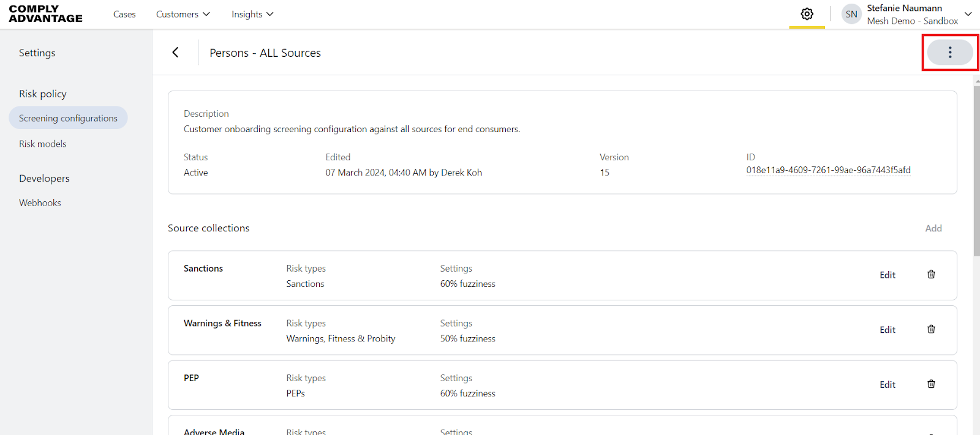Go to ComplyAdvantage home logo
The width and height of the screenshot is (980, 435).
click(x=46, y=14)
